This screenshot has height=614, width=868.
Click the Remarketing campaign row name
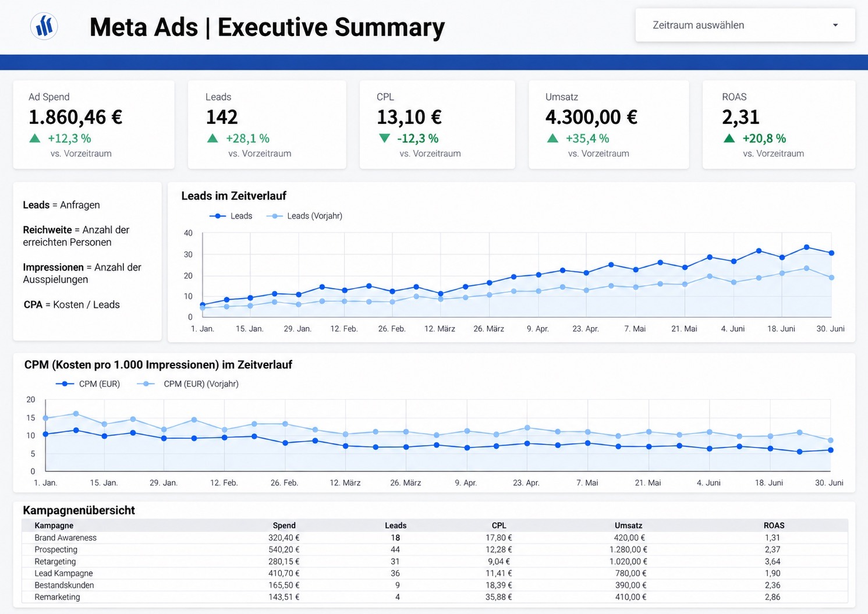point(57,597)
